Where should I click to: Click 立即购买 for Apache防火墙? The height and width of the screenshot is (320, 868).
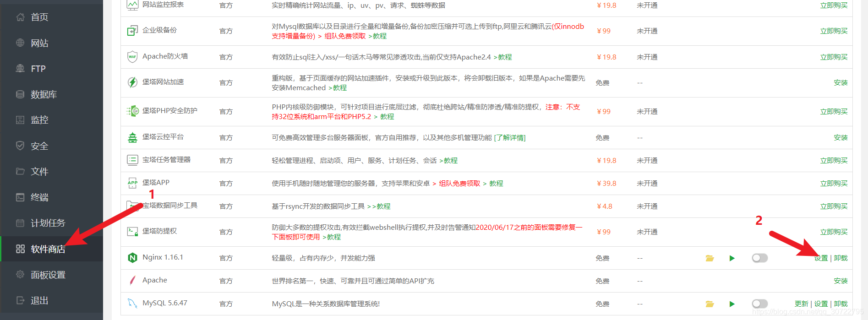pyautogui.click(x=834, y=57)
